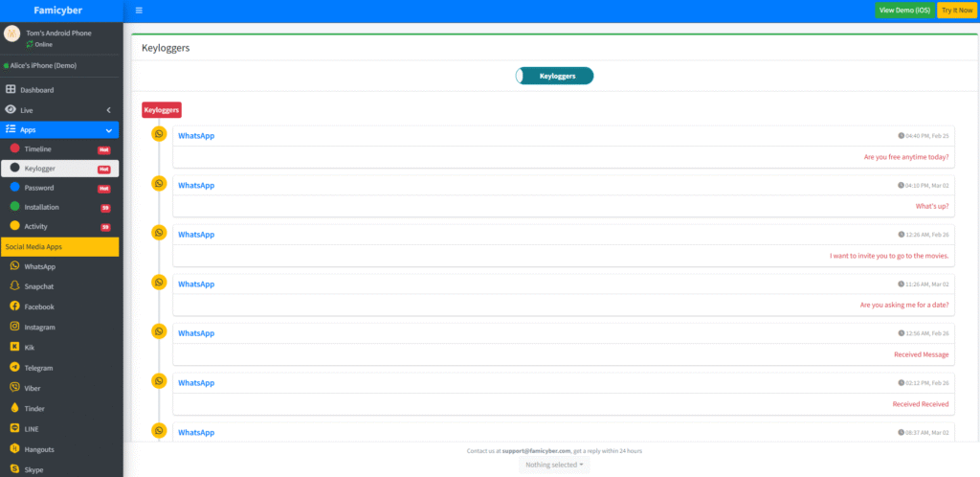The height and width of the screenshot is (477, 980).
Task: Click the blue Password dot icon
Action: coord(15,188)
